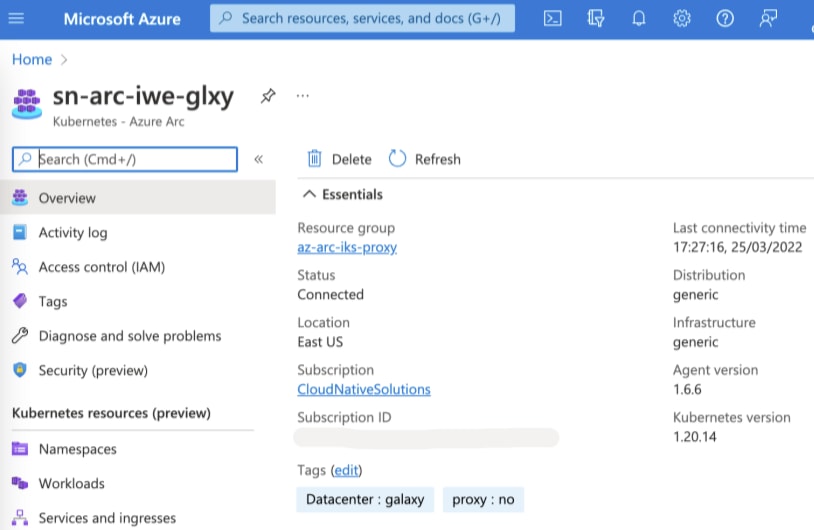Click the Overview menu icon
The width and height of the screenshot is (814, 530).
pos(20,197)
